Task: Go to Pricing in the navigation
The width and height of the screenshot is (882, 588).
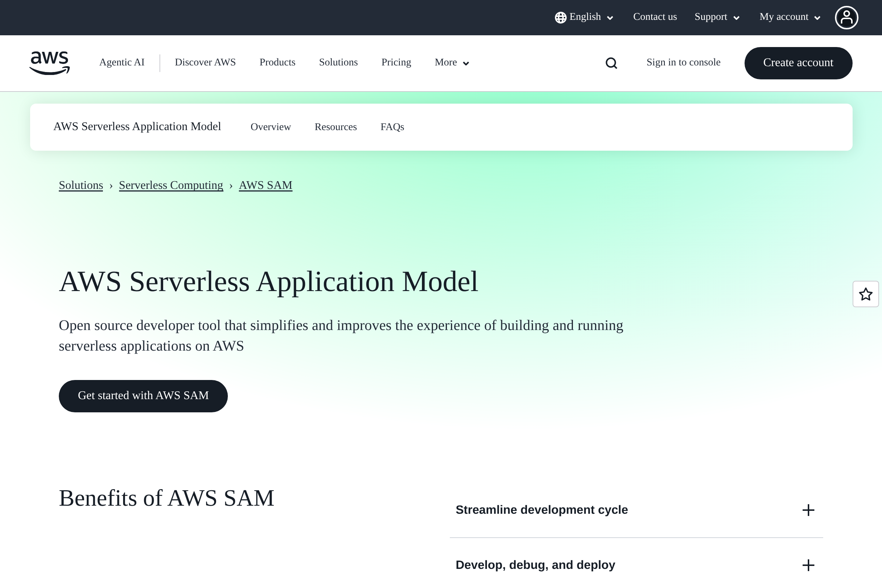Action: coord(396,62)
